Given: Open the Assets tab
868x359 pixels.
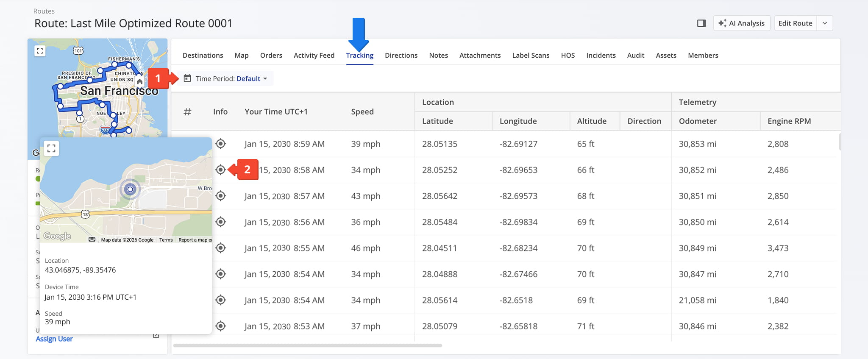Looking at the screenshot, I should coord(666,56).
